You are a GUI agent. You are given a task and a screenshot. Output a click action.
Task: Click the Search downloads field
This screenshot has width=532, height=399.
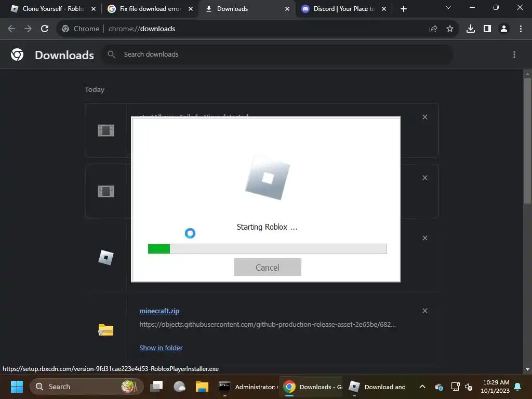(x=277, y=54)
